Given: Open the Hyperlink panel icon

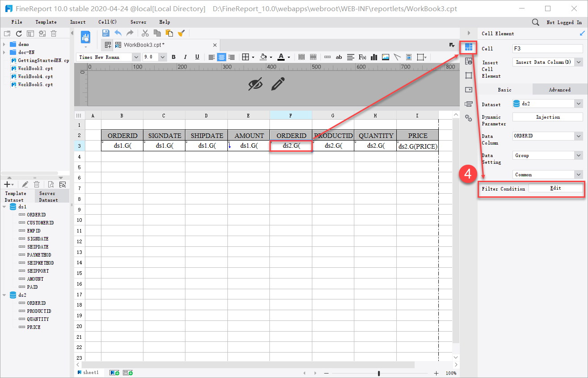Looking at the screenshot, I should [468, 117].
